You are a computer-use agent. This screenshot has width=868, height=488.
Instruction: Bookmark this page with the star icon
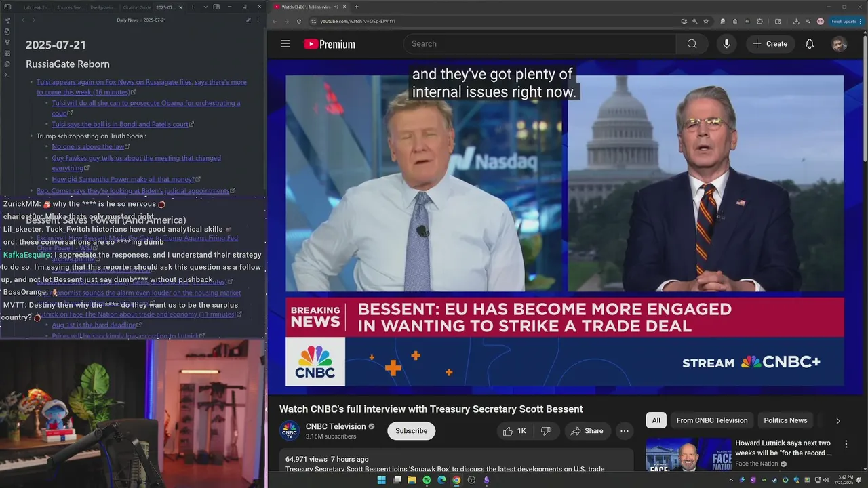click(706, 21)
